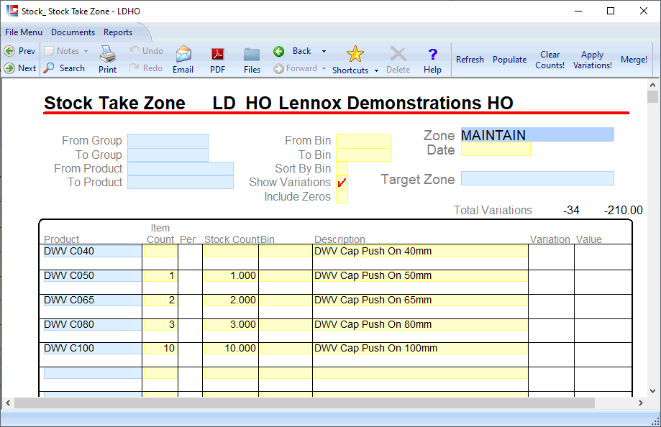Open the Files folder icon

click(252, 55)
